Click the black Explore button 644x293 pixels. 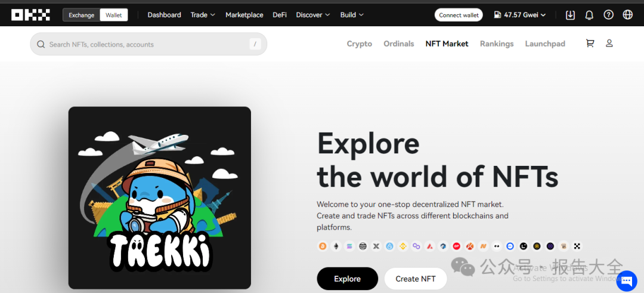[x=348, y=279]
